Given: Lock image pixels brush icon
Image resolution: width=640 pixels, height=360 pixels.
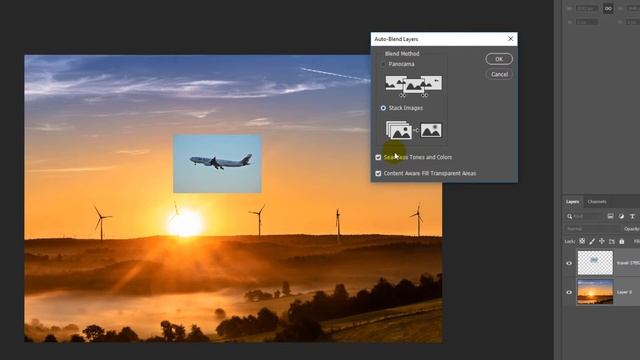Looking at the screenshot, I should tap(592, 241).
